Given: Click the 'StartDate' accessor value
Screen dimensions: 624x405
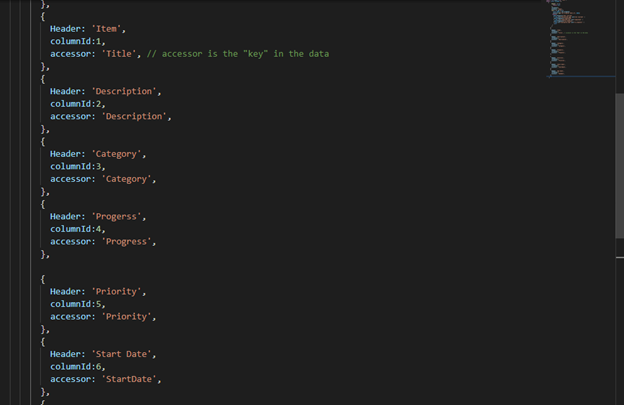Looking at the screenshot, I should pos(129,379).
